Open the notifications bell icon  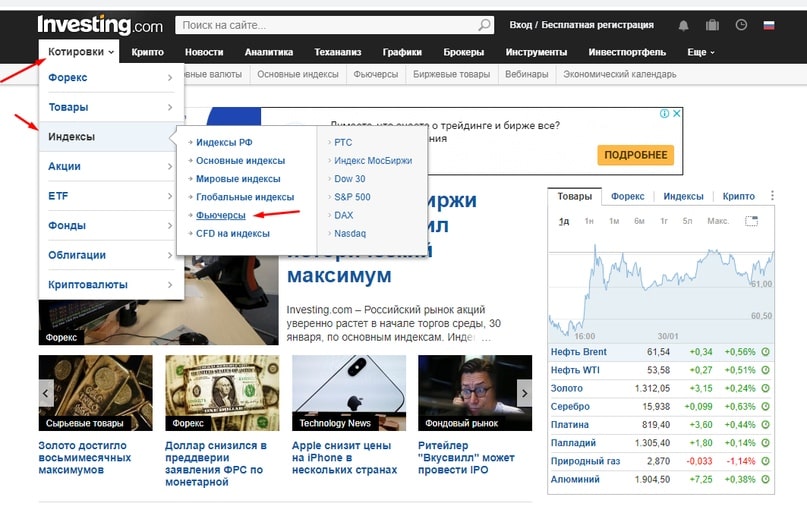click(683, 25)
